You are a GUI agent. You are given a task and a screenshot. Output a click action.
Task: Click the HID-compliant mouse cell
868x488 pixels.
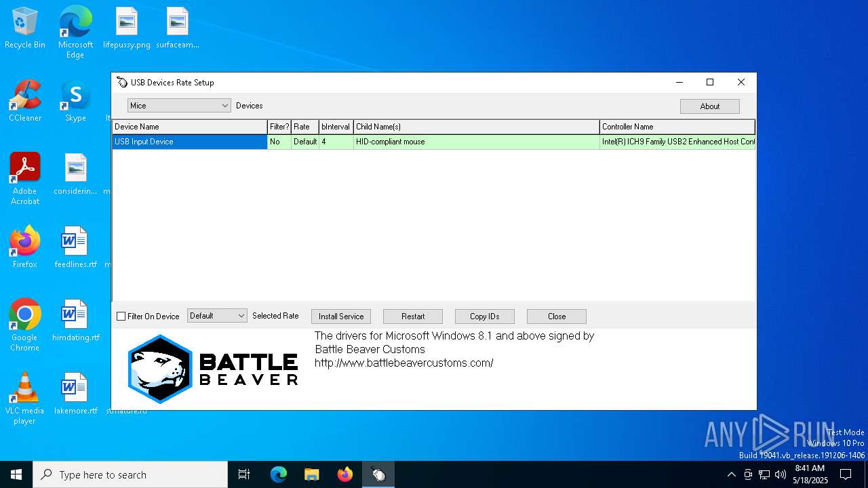click(x=477, y=142)
